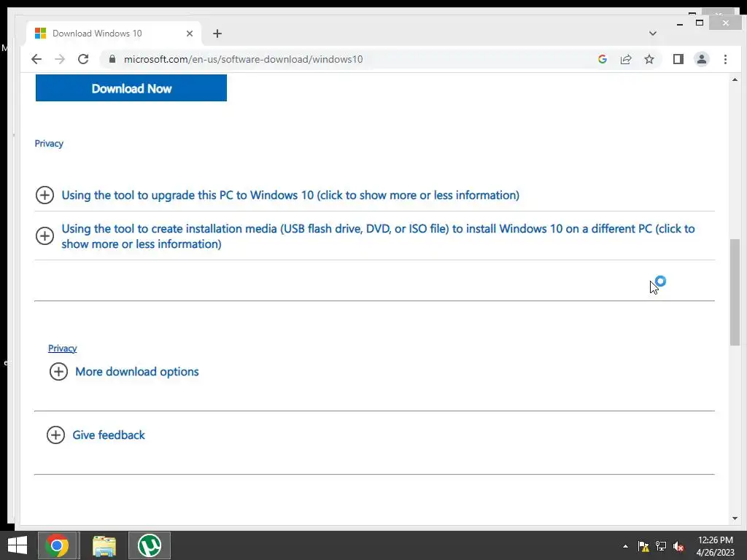Viewport: 747px width, 560px height.
Task: Click the page vertical scrollbar thumb
Action: [735, 292]
